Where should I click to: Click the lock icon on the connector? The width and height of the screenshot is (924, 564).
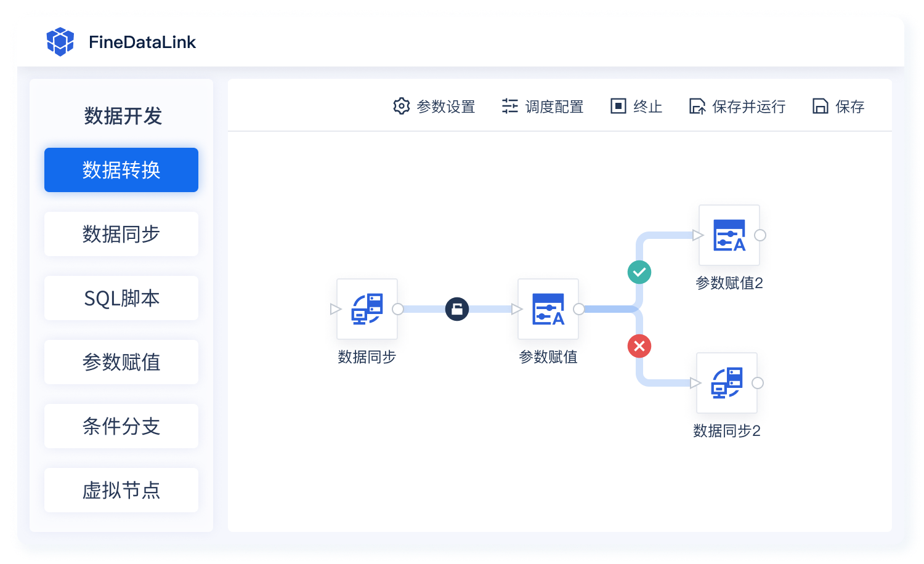457,309
